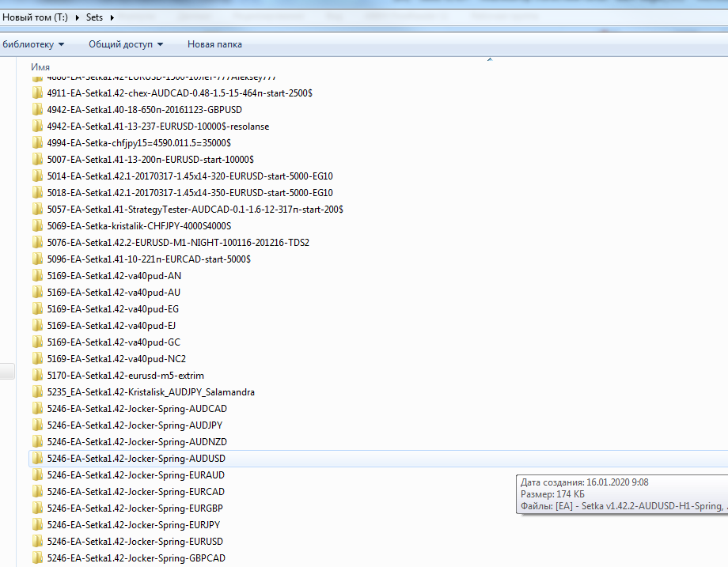Expand breadcrumb arrow after 'Новый том (T:)'

coord(77,17)
